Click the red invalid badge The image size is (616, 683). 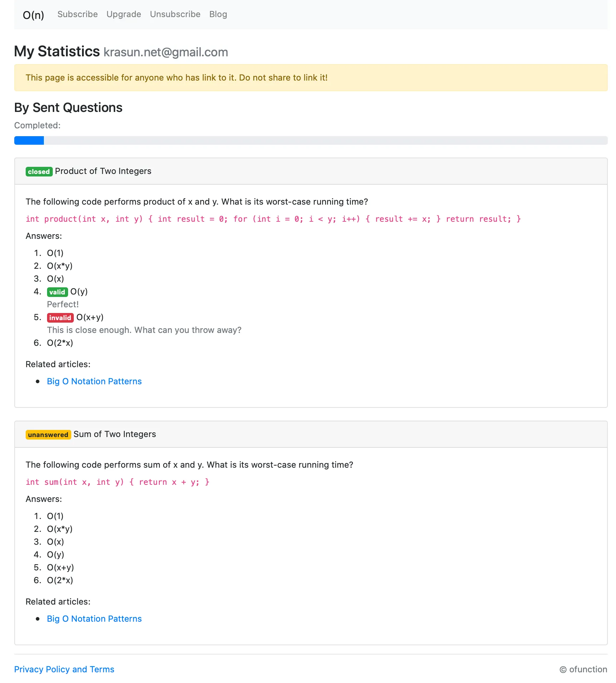click(60, 318)
